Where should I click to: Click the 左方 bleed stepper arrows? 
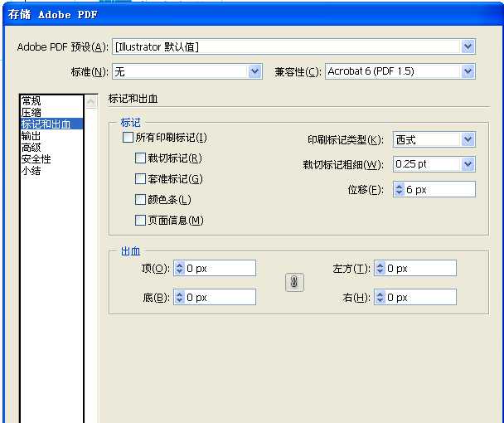(380, 268)
